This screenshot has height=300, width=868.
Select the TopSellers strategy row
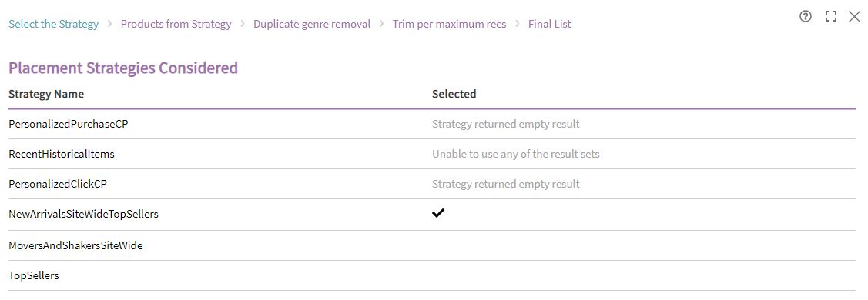coord(432,275)
